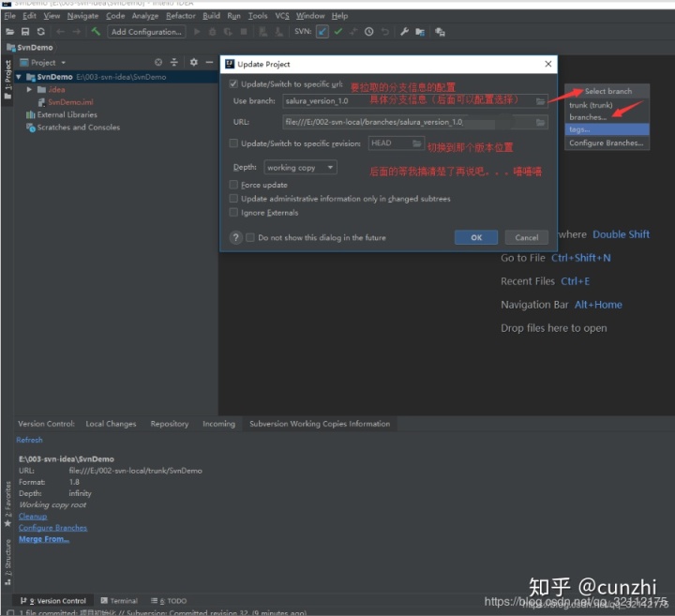Viewport: 675px width, 616px height.
Task: Click the Cleanup link
Action: pyautogui.click(x=33, y=516)
